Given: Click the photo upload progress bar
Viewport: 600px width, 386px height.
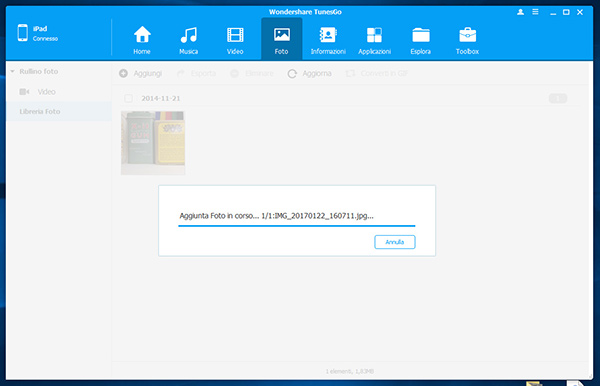Looking at the screenshot, I should 297,226.
